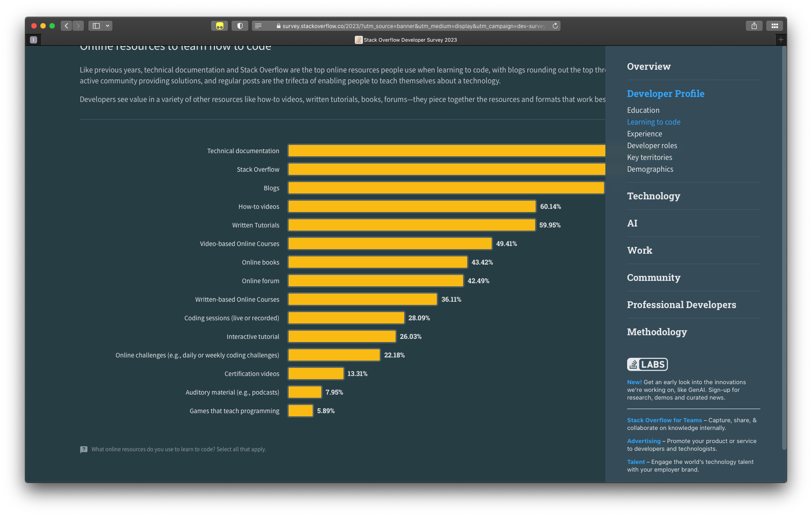
Task: Click the Written-based Online Courses bar
Action: (362, 299)
